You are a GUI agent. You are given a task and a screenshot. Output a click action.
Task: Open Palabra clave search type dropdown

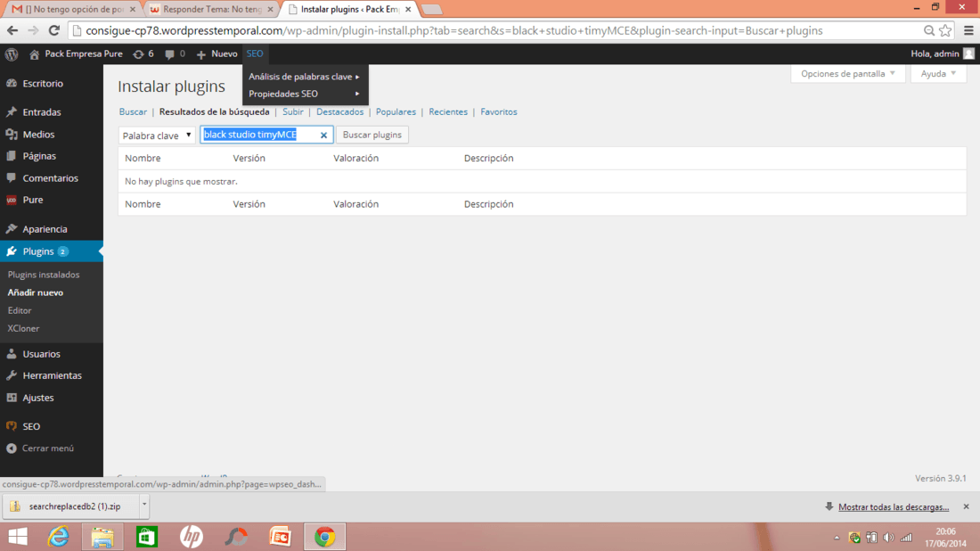[157, 136]
